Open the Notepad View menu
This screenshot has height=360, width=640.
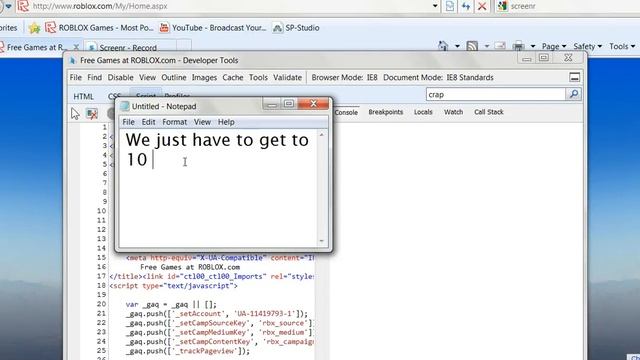(x=202, y=122)
